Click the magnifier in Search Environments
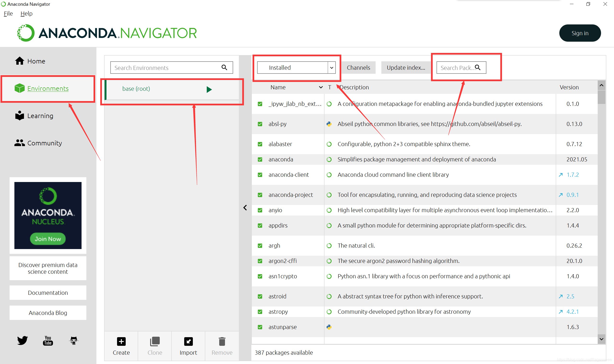Screen dimensions: 614x364 (224, 68)
